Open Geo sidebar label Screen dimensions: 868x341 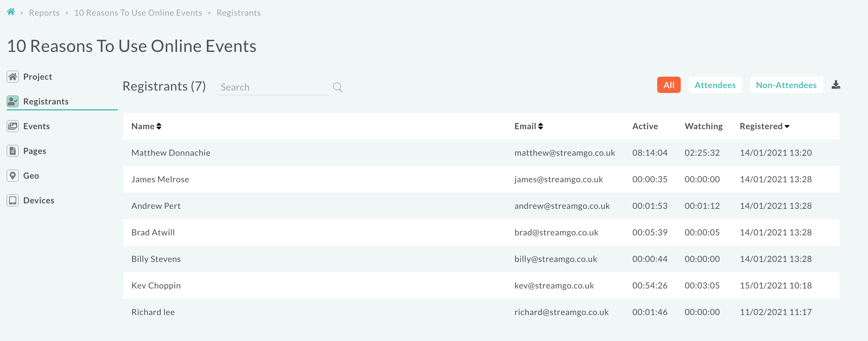31,176
